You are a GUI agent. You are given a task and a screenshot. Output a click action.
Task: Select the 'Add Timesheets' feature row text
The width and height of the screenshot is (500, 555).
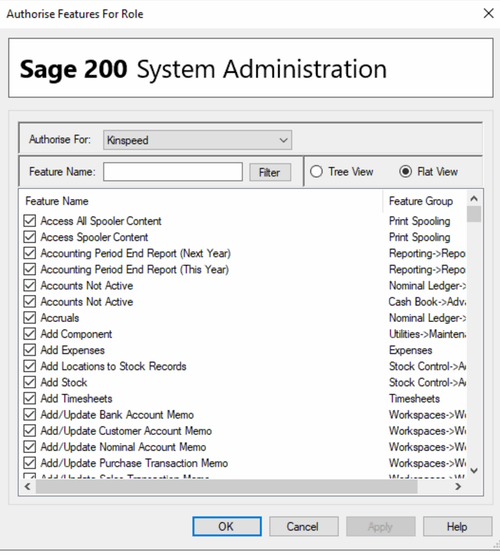(76, 399)
